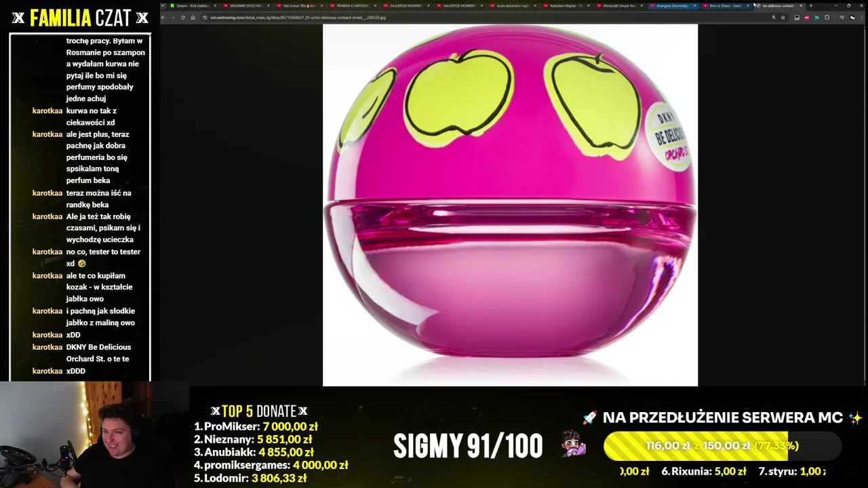Click the 'FAMILIA CZAT' header
The image size is (868, 488).
coord(80,18)
